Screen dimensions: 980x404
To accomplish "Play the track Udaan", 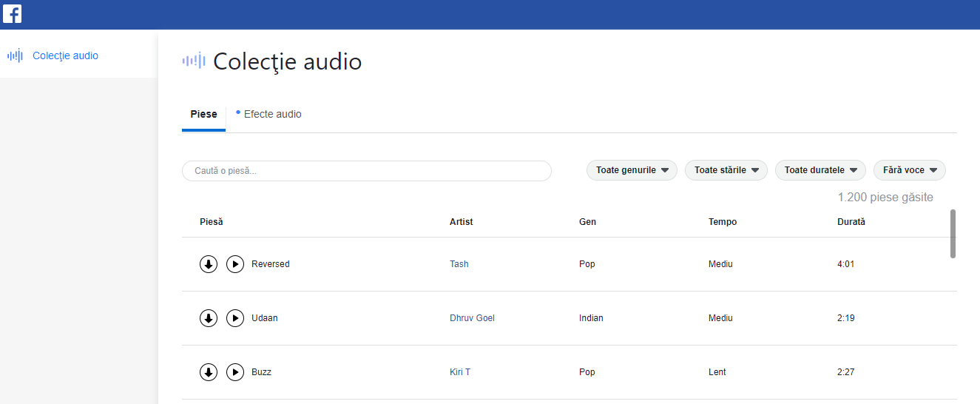I will [235, 318].
